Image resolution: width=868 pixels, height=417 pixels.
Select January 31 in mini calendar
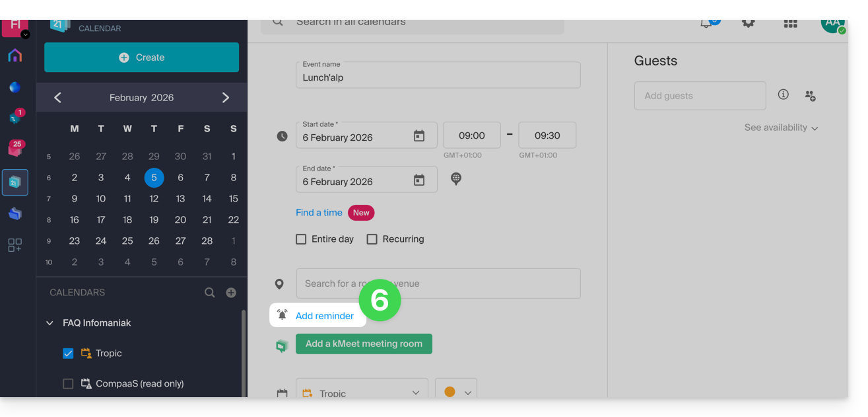click(207, 157)
